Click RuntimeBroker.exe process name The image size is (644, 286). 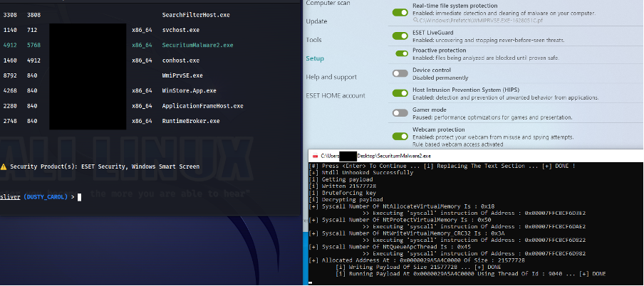tap(191, 121)
